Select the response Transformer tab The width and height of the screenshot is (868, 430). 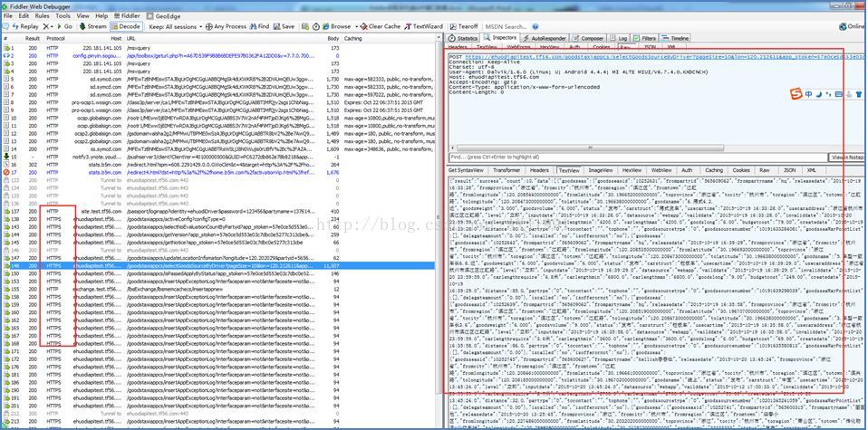(x=506, y=170)
